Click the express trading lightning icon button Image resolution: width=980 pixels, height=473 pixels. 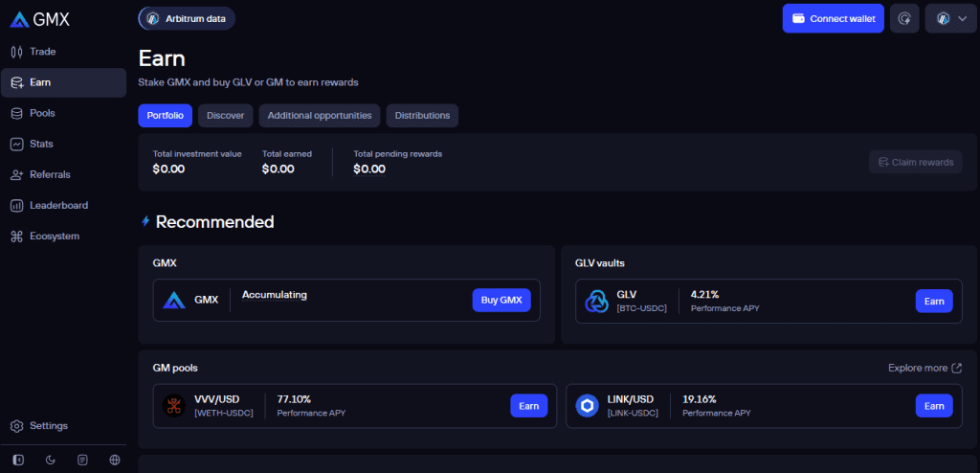tap(904, 19)
